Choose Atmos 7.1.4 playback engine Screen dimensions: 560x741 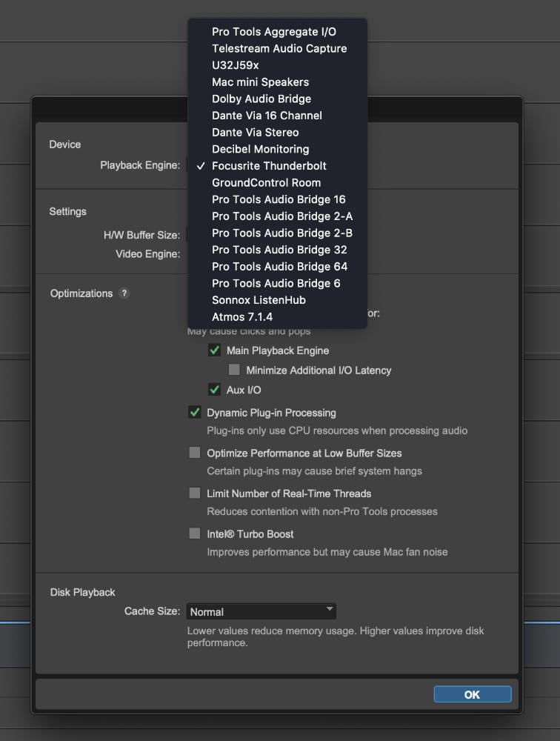[x=277, y=317]
